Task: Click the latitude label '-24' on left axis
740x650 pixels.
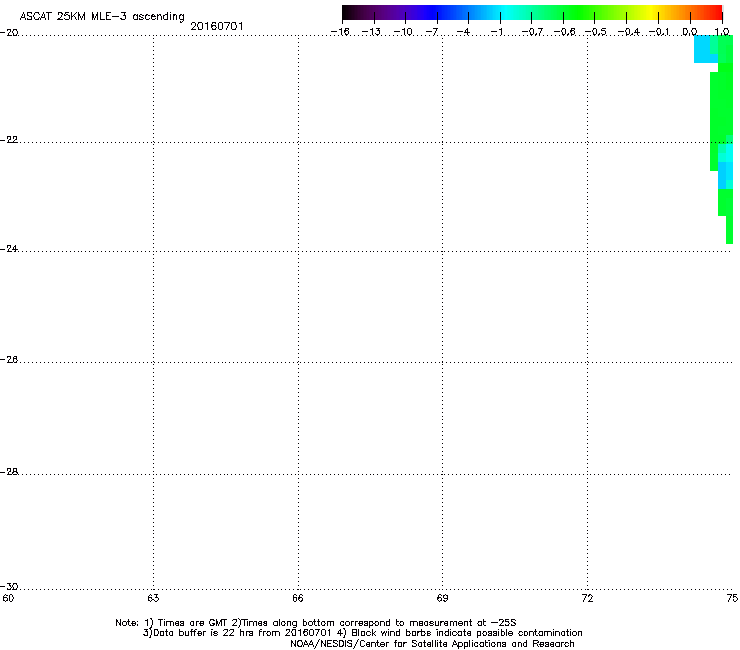Action: click(9, 248)
